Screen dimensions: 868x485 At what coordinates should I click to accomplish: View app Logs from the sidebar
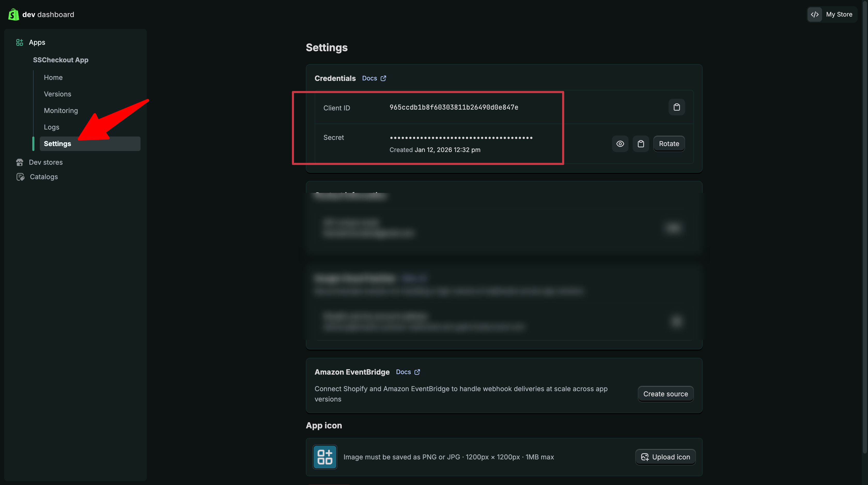(51, 127)
